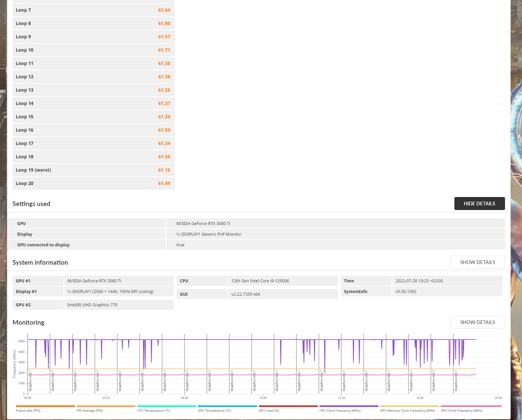Click the 10:00 mark on chart time axis
The height and width of the screenshot is (420, 522).
click(263, 398)
